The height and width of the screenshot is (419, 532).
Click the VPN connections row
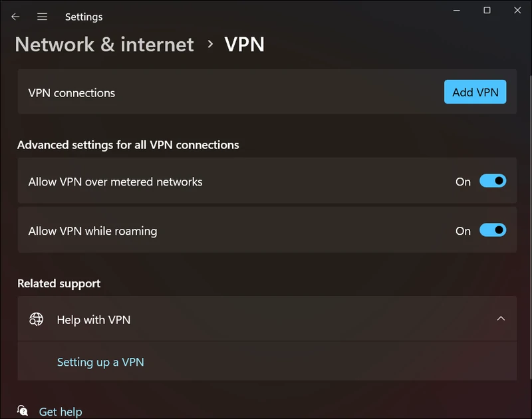(72, 92)
